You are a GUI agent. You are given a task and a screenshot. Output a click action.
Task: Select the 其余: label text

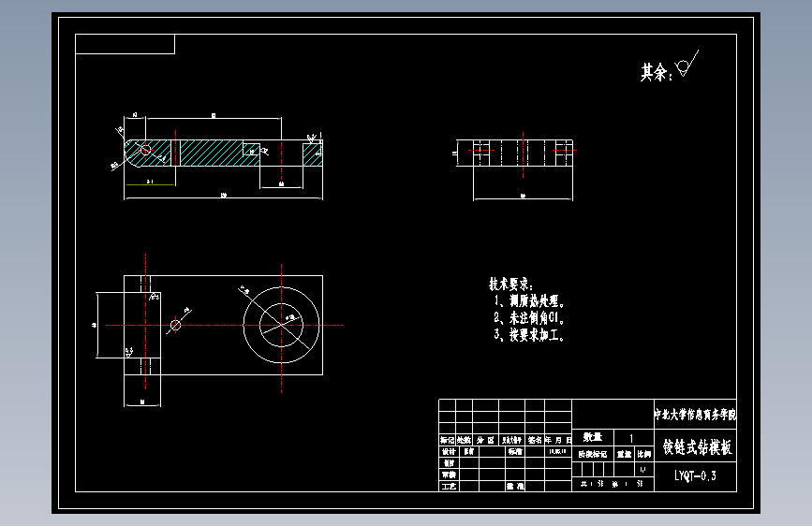tap(657, 72)
